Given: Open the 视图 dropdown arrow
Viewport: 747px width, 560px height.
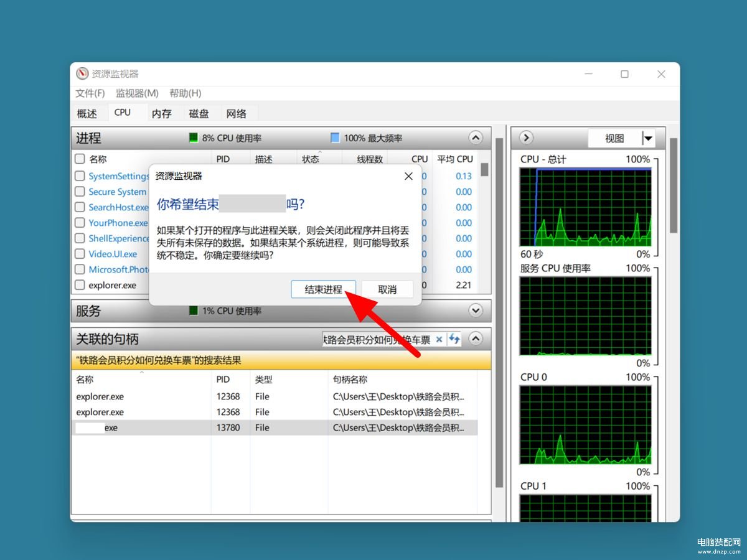Looking at the screenshot, I should (648, 138).
